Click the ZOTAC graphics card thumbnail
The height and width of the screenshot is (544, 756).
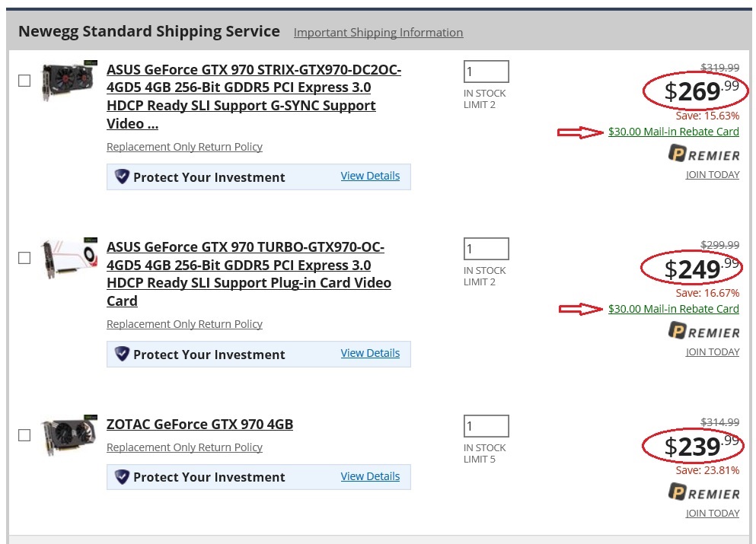pyautogui.click(x=69, y=436)
